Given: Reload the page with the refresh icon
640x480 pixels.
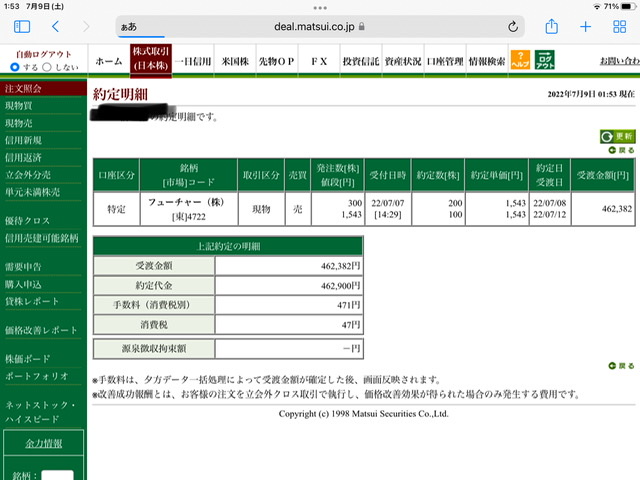Looking at the screenshot, I should 513,27.
